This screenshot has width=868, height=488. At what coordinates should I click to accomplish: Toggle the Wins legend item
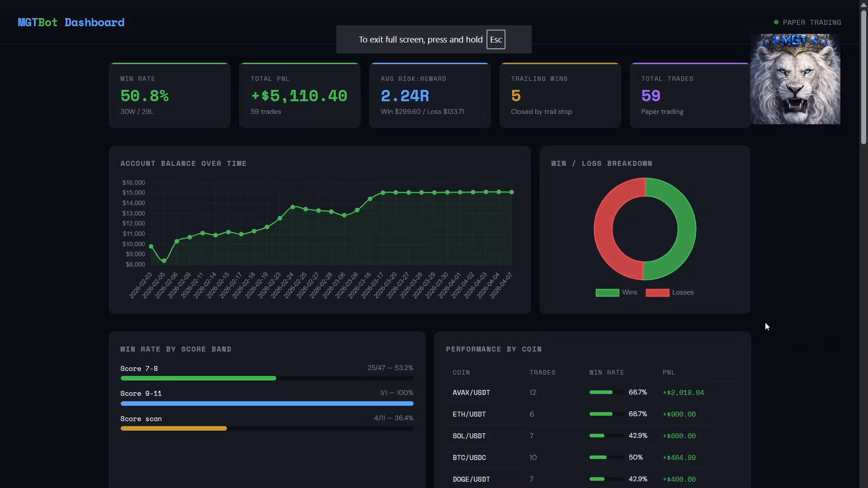click(x=629, y=292)
